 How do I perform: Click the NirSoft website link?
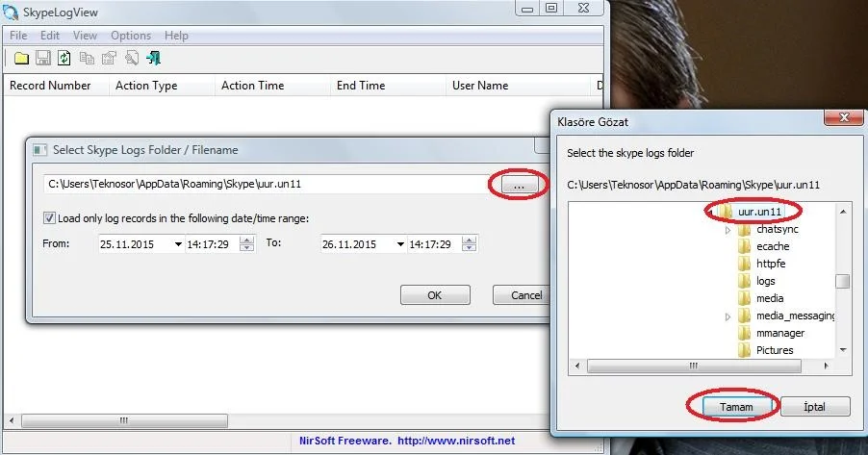(457, 441)
